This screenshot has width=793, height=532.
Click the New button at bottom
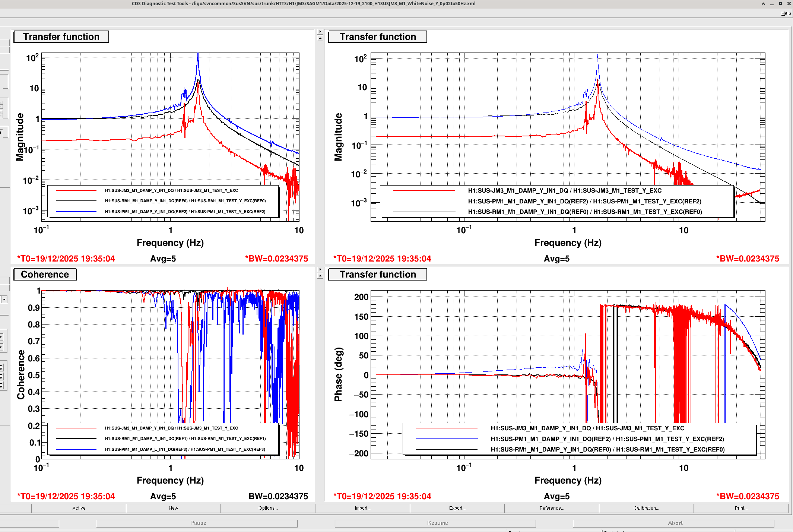[173, 508]
